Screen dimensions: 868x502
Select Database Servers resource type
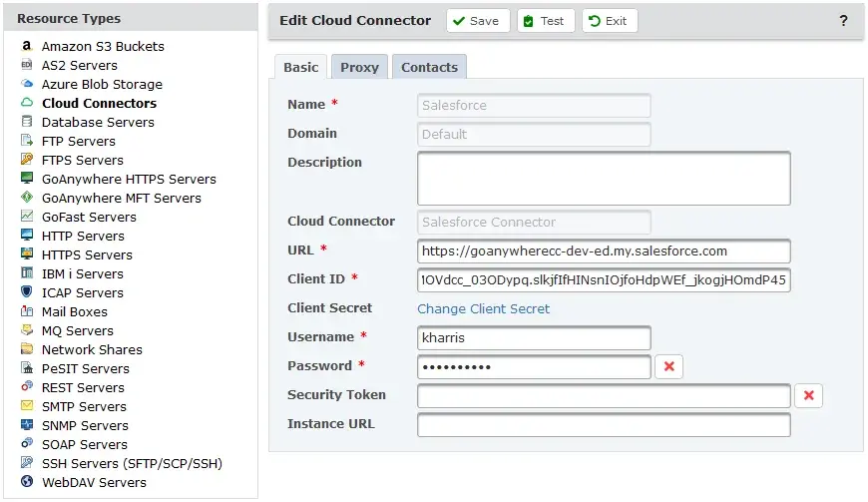98,122
